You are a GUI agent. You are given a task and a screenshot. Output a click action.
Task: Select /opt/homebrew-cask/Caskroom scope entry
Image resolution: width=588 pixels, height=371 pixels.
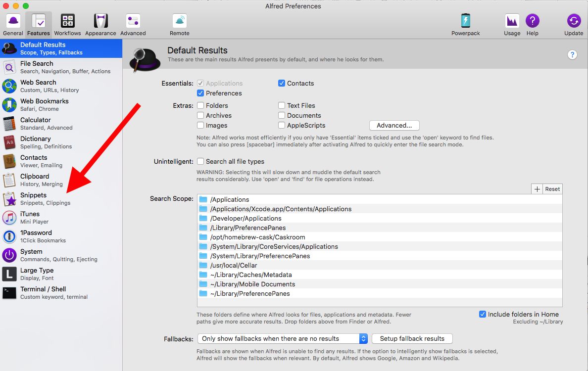(380, 237)
